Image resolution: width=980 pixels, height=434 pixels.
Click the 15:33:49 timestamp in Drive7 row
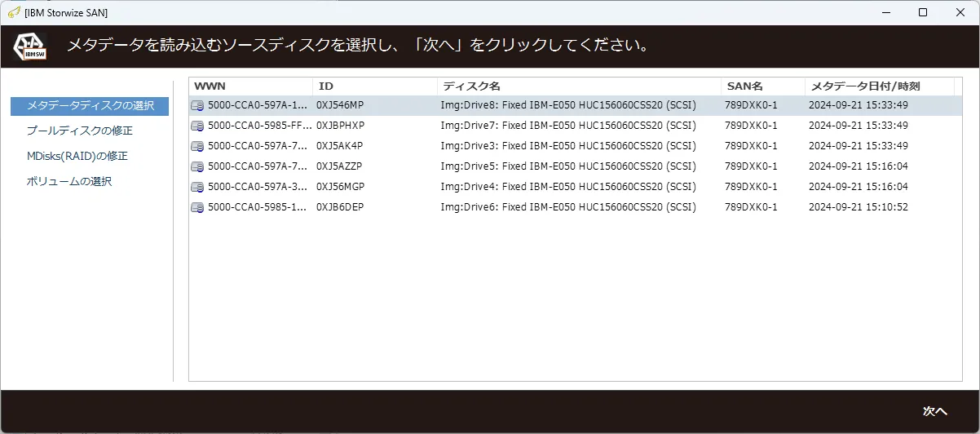coord(859,126)
